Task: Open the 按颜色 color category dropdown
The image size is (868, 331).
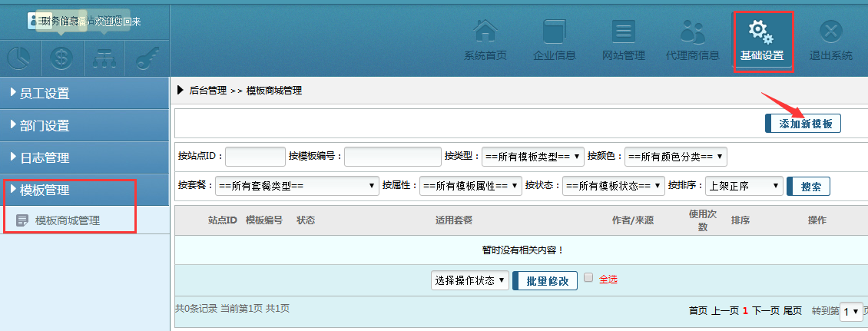Action: pos(675,157)
